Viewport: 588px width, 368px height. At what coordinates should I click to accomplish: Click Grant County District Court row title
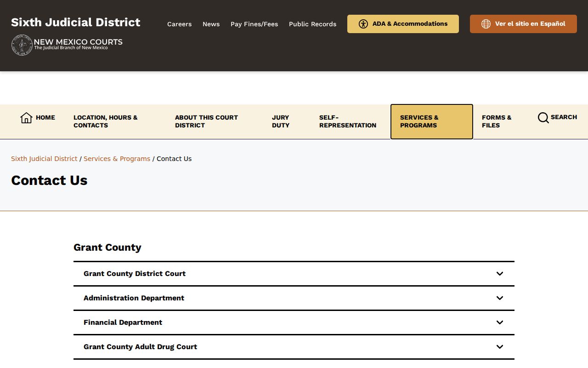tap(135, 274)
